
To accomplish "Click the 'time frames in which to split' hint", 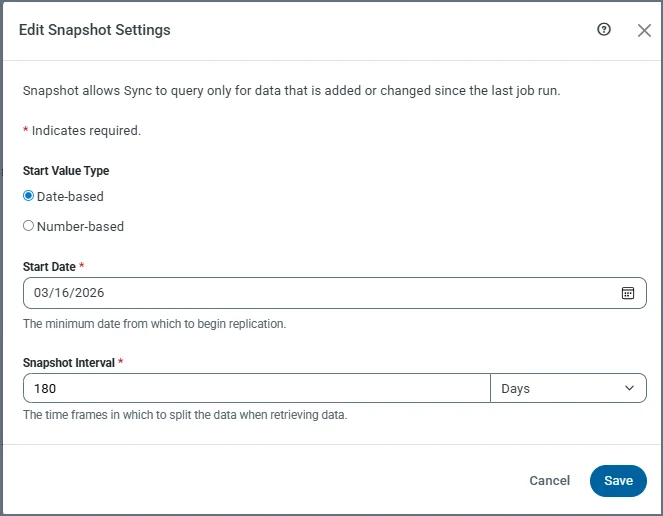I will coord(185,414).
